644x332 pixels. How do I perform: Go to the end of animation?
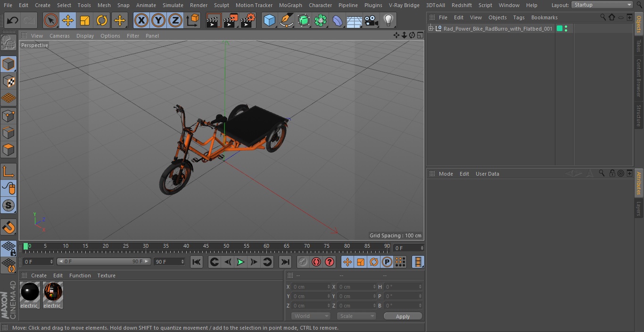285,262
